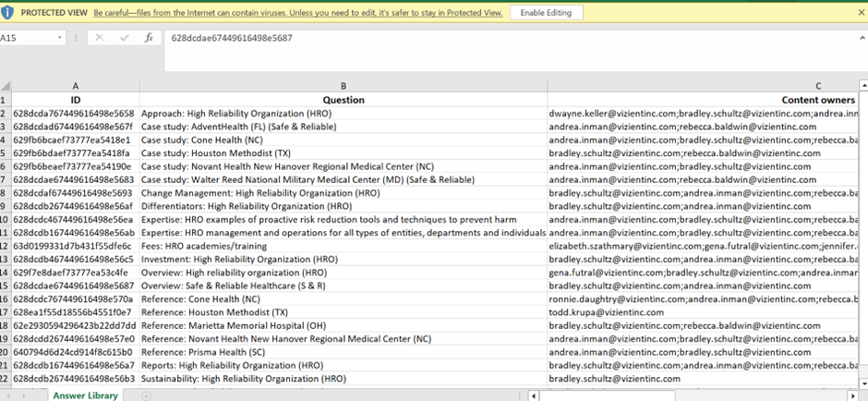Image resolution: width=868 pixels, height=401 pixels.
Task: Select 'Fees: HRO academies/training' cell
Action: (344, 246)
